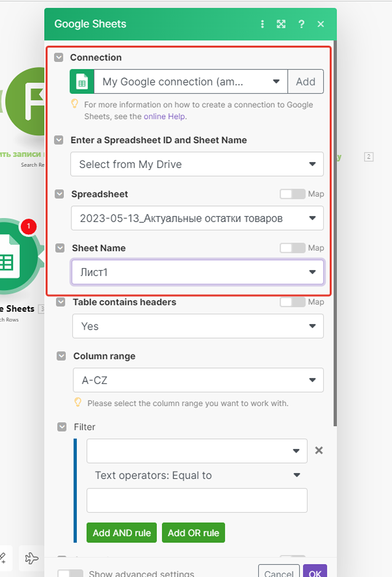The image size is (392, 577).
Task: Click Add to create a new connection
Action: pyautogui.click(x=305, y=82)
